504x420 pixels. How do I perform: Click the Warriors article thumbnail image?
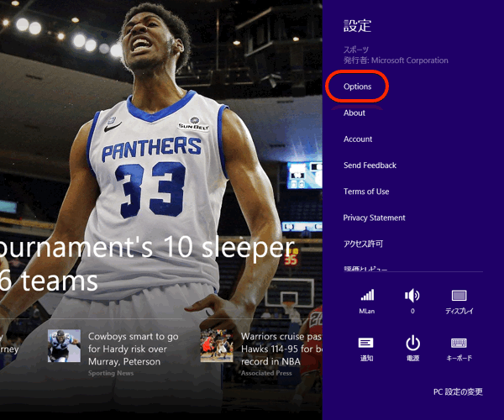click(x=217, y=346)
